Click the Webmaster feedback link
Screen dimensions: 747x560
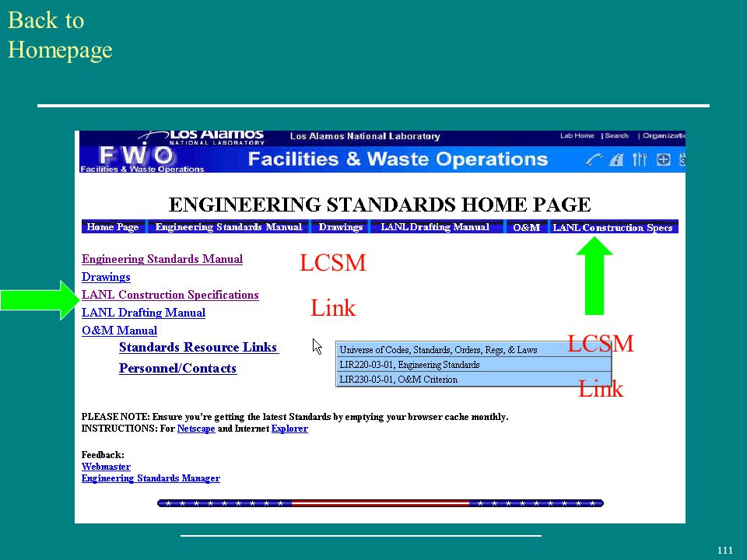pos(106,467)
